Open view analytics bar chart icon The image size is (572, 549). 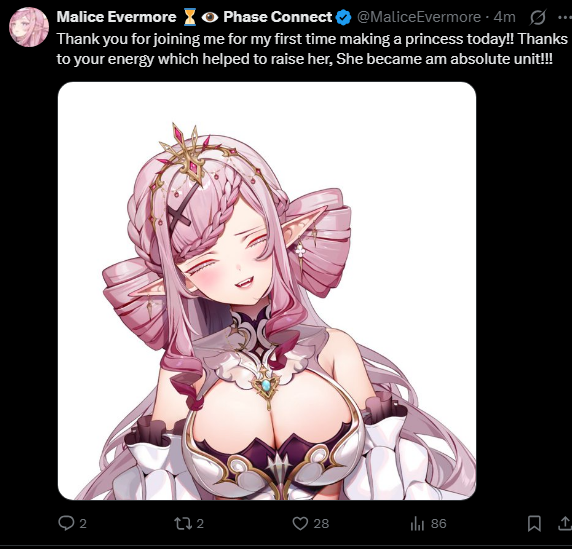pos(417,523)
